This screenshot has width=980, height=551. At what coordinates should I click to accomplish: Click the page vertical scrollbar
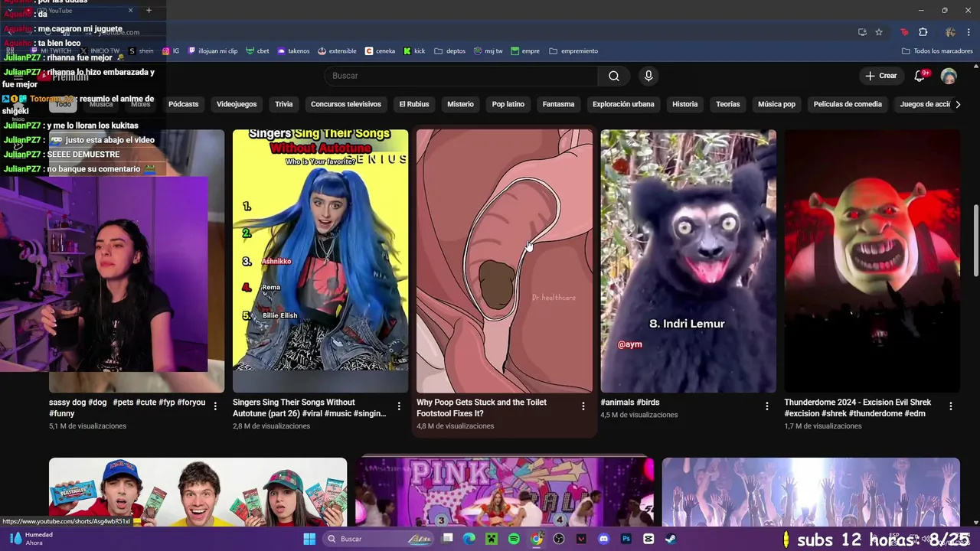975,241
